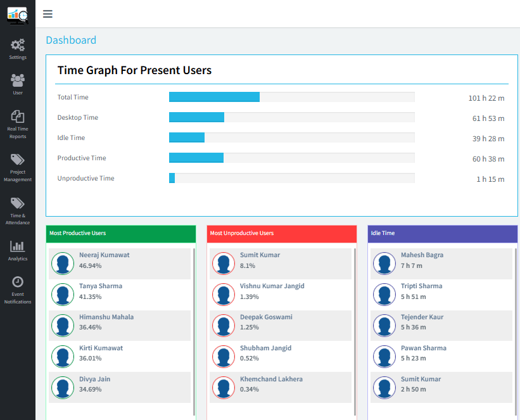Click Khemchand Lakhera name text
The image size is (520, 420).
pyautogui.click(x=271, y=379)
